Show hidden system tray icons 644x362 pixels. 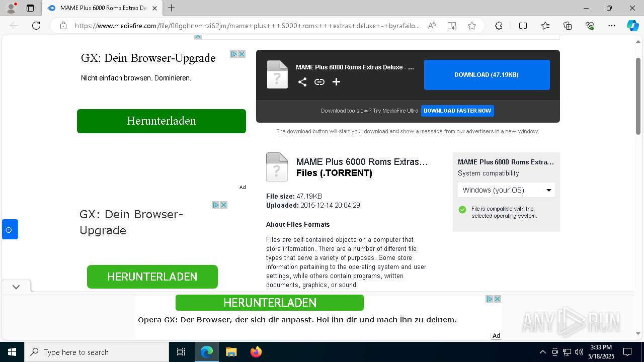(542, 352)
